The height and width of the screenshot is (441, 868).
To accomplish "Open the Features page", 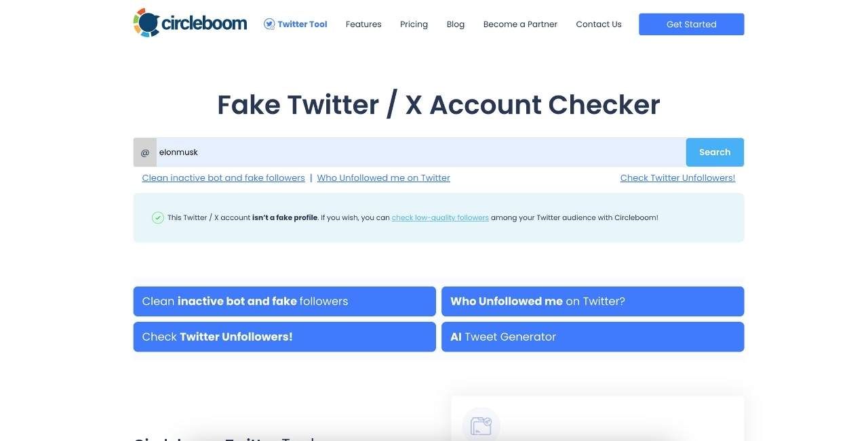I will 363,24.
